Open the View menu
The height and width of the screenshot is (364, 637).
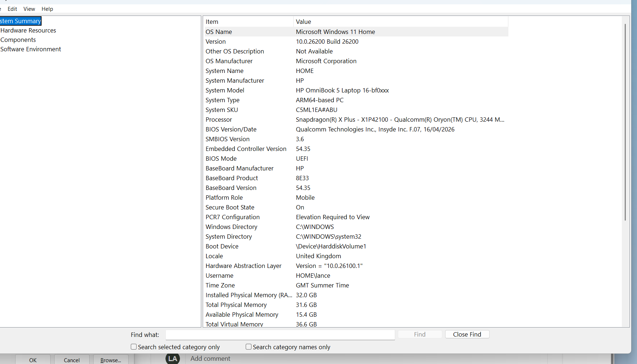(x=29, y=9)
